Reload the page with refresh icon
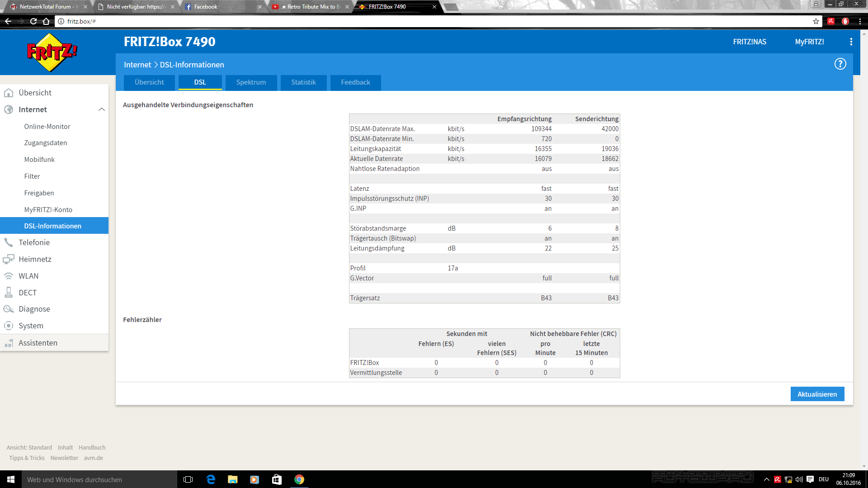 (x=33, y=21)
